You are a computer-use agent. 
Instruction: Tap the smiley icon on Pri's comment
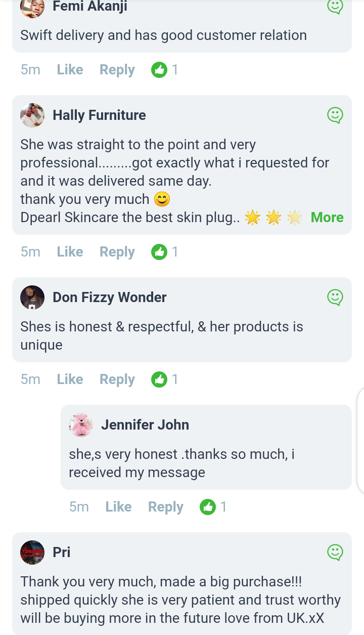click(335, 552)
